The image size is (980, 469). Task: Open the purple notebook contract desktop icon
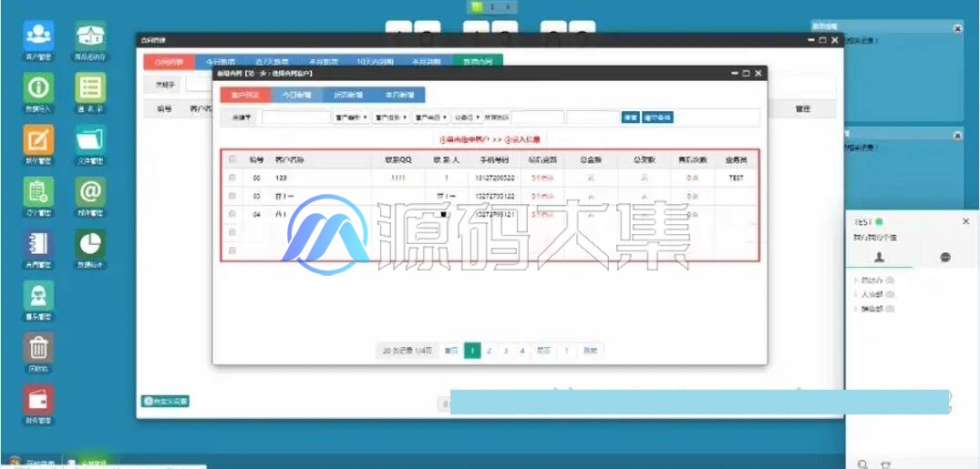point(39,243)
